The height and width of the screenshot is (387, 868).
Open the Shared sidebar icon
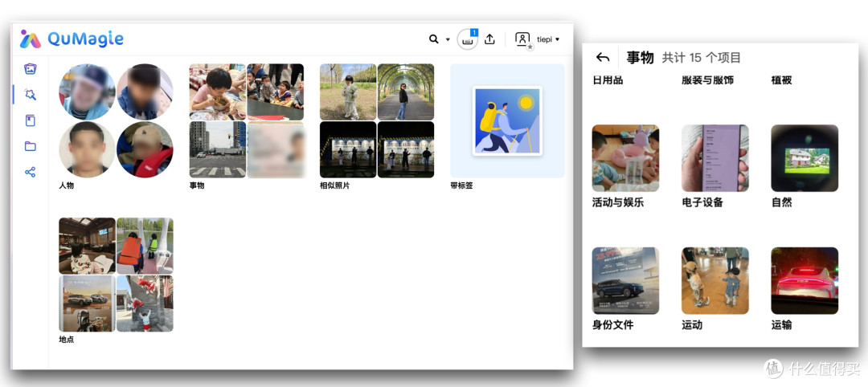[31, 172]
